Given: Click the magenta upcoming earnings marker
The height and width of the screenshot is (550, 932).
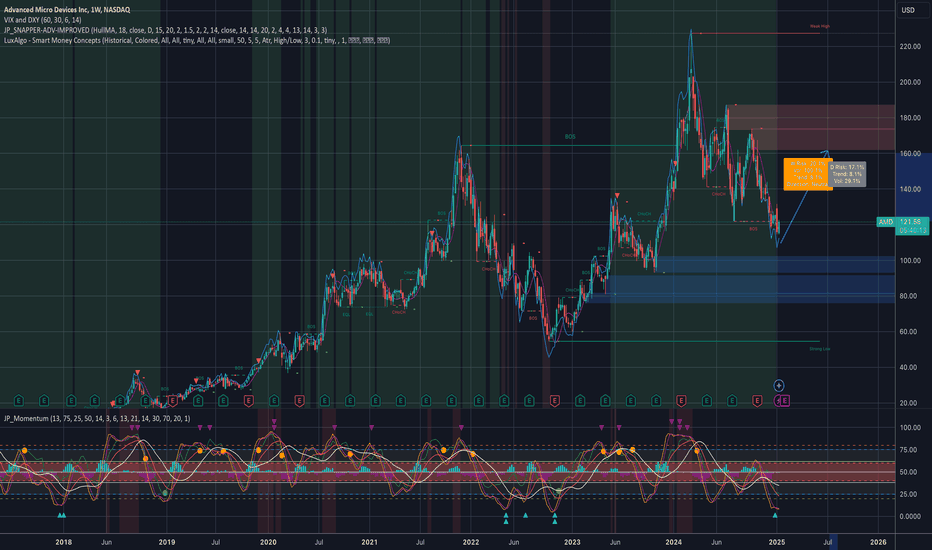Looking at the screenshot, I should (x=785, y=401).
